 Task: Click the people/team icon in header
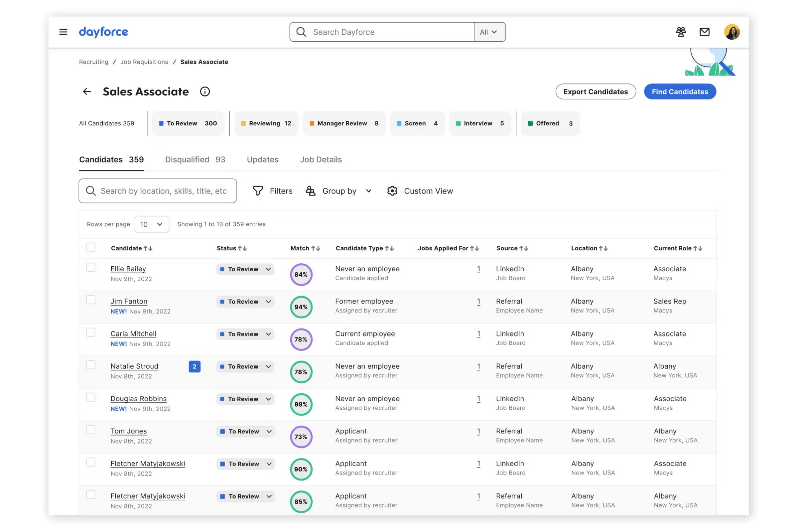(681, 32)
